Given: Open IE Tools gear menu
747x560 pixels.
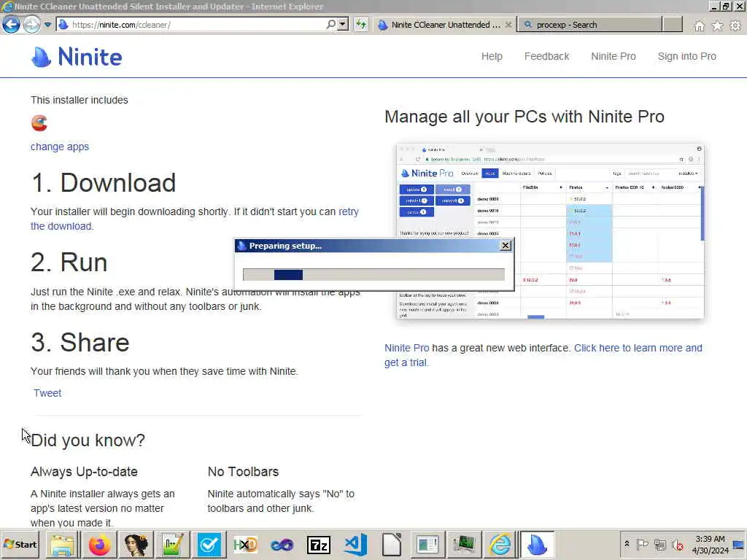Looking at the screenshot, I should [x=735, y=26].
